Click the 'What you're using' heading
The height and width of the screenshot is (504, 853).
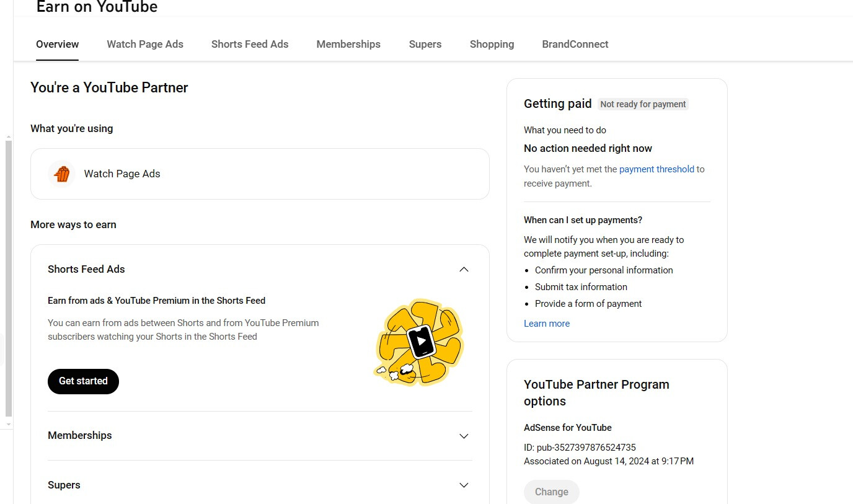click(x=71, y=128)
